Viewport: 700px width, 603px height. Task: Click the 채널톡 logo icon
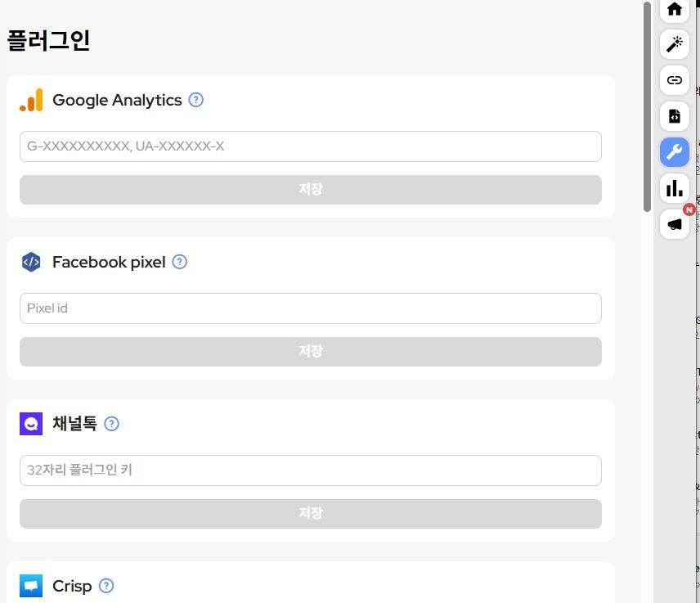31,424
